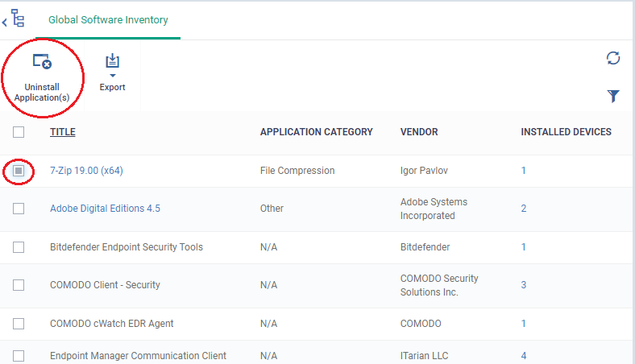This screenshot has height=364, width=635.
Task: Uncheck the 7-Zip 19.00 checkbox
Action: point(19,171)
